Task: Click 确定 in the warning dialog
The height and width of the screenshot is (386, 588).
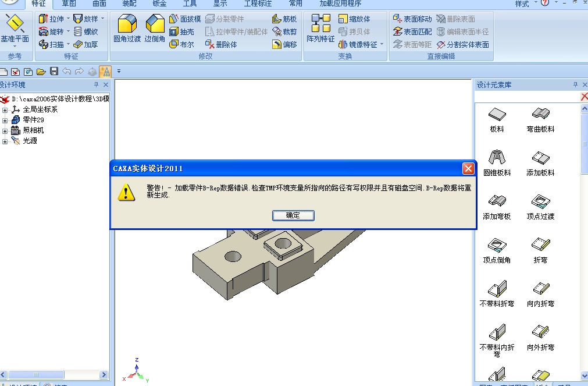Action: tap(293, 215)
